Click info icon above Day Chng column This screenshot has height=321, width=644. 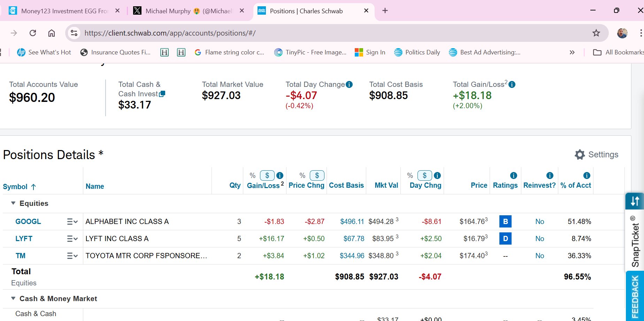pyautogui.click(x=437, y=176)
